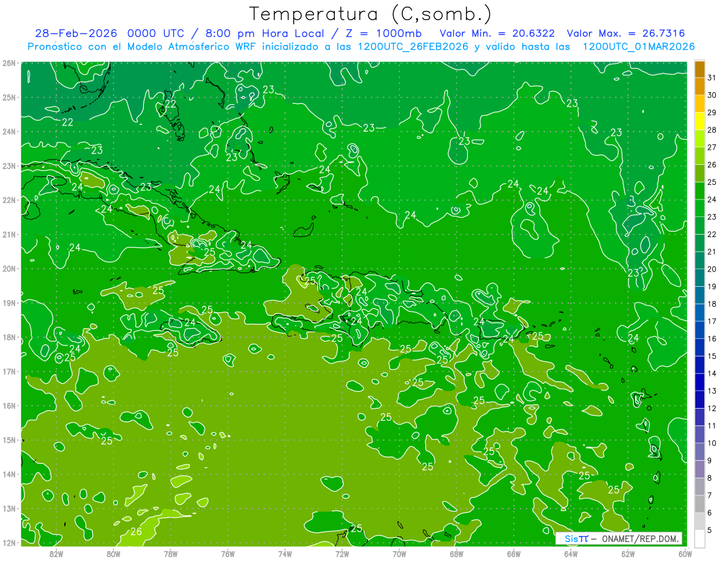Image resolution: width=728 pixels, height=562 pixels.
Task: Click the '62W' longitude axis label
Action: (x=628, y=554)
